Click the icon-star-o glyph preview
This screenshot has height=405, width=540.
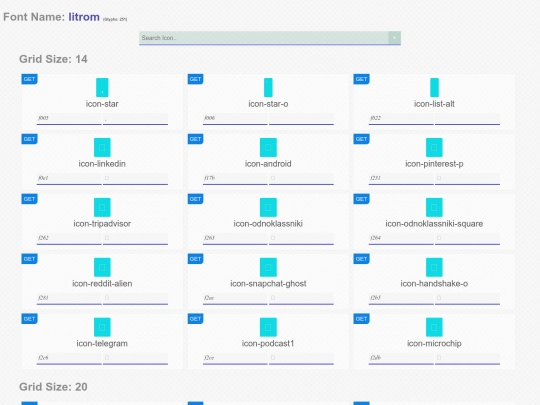point(268,87)
